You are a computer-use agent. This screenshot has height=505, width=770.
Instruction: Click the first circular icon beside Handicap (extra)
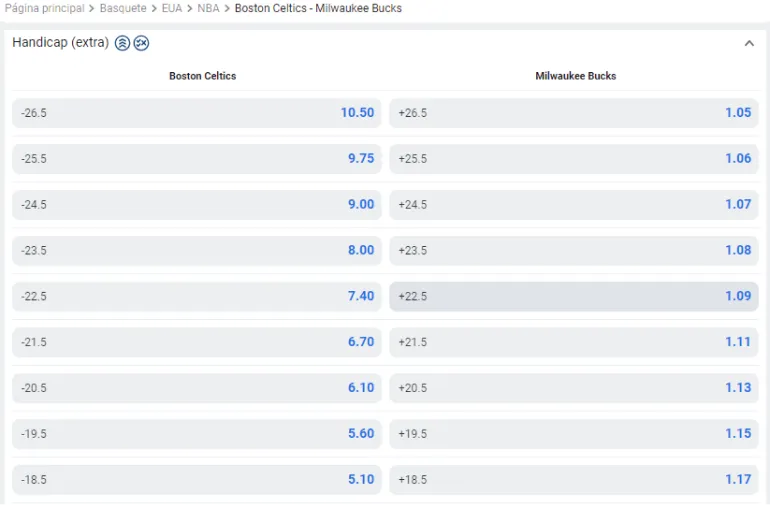(x=122, y=43)
